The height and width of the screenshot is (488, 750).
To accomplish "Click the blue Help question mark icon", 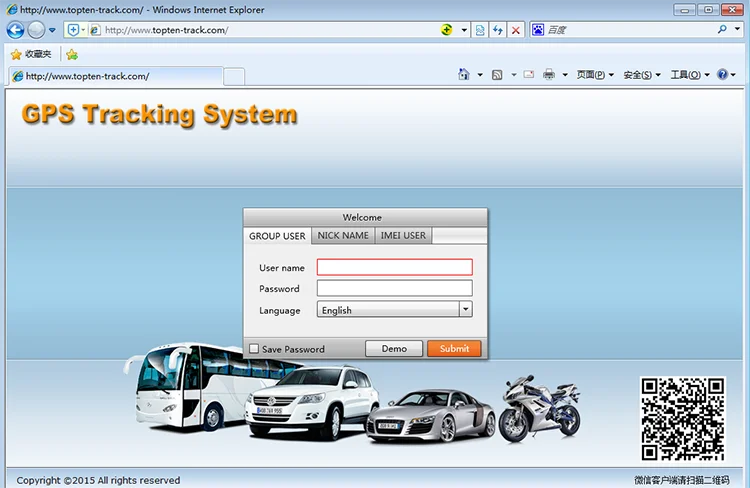I will point(722,75).
